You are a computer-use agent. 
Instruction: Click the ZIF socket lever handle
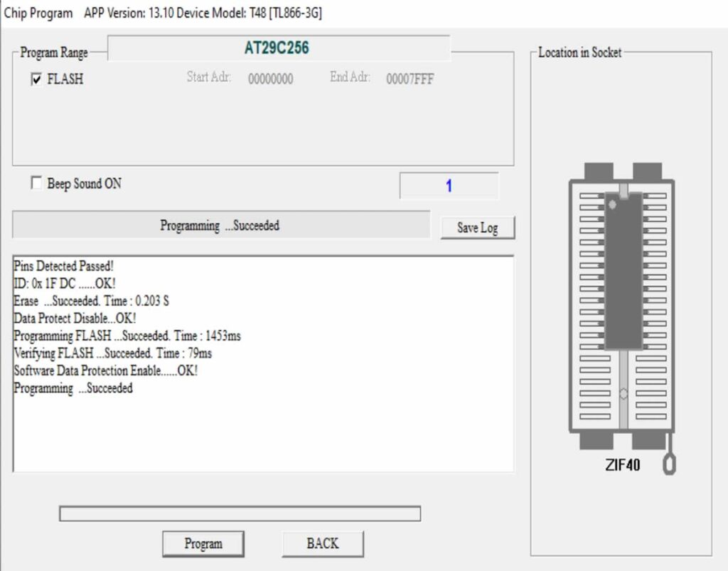pos(668,462)
